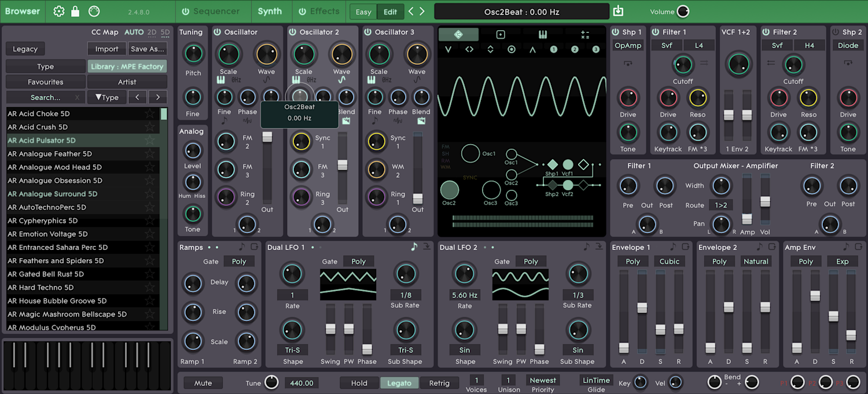Select oscillator number 3 circle in visualizer toolbar
868x394 pixels.
click(596, 50)
